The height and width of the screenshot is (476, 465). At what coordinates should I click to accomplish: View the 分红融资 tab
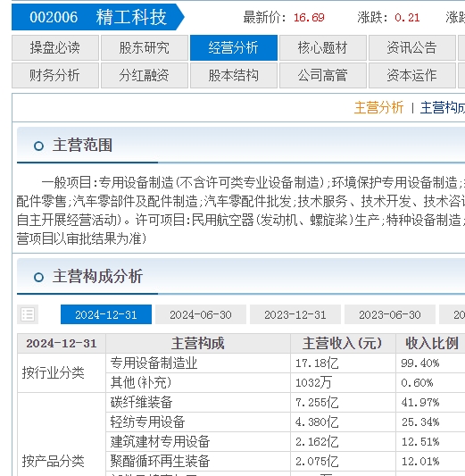(x=145, y=75)
